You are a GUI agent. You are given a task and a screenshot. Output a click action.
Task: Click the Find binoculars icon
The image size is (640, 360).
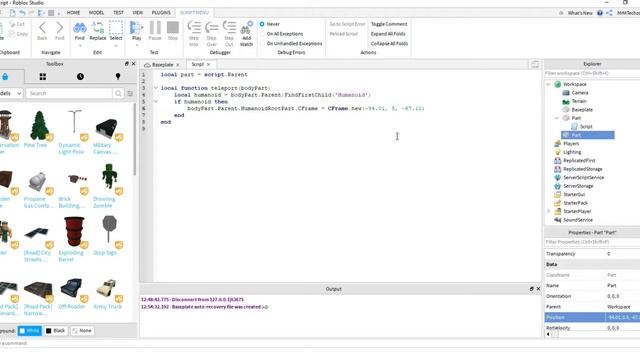80,28
